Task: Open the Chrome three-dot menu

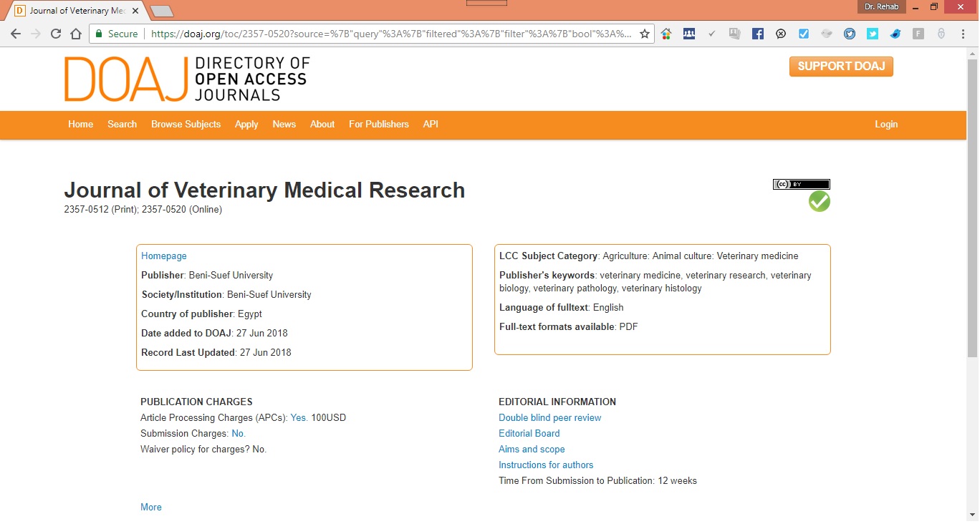Action: (x=964, y=34)
